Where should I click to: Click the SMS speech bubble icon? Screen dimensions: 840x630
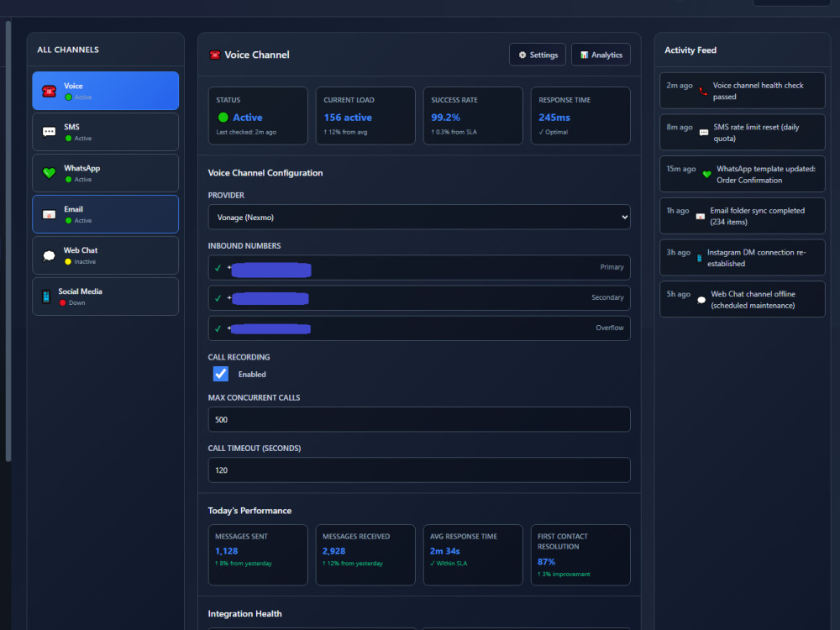[x=50, y=133]
